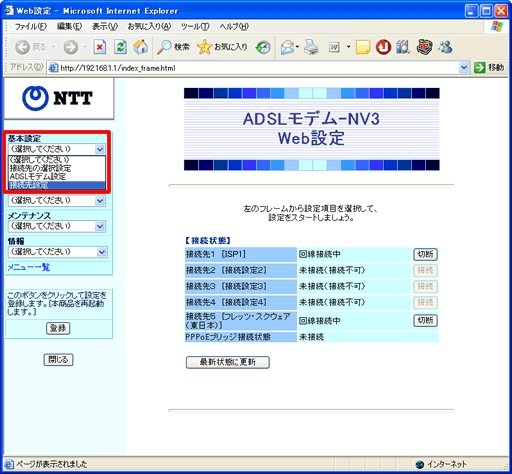Viewport: 512px width, 474px height.
Task: Click the colorful shield toolbar icon
Action: pos(424,47)
